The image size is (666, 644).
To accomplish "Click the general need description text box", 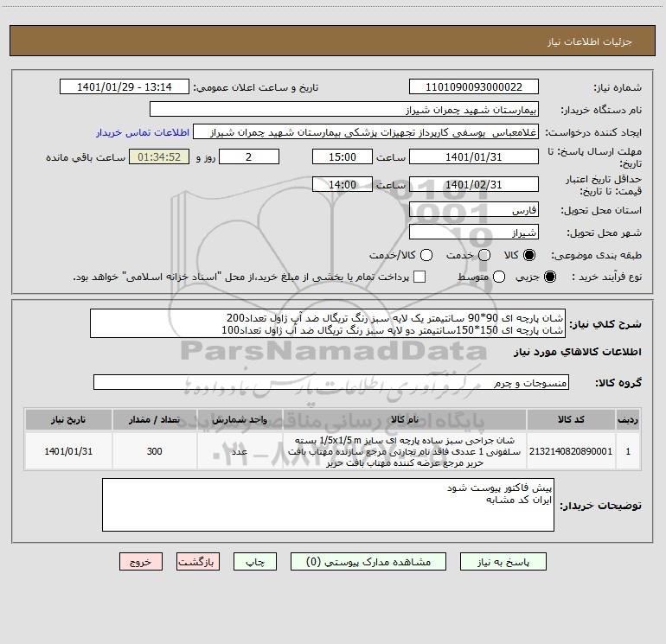I will [x=328, y=323].
